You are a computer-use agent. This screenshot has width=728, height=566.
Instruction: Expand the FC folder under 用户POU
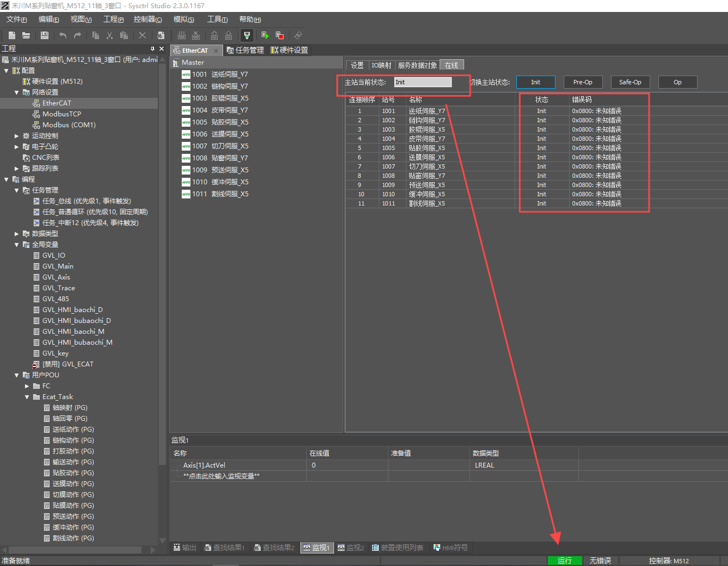(27, 386)
